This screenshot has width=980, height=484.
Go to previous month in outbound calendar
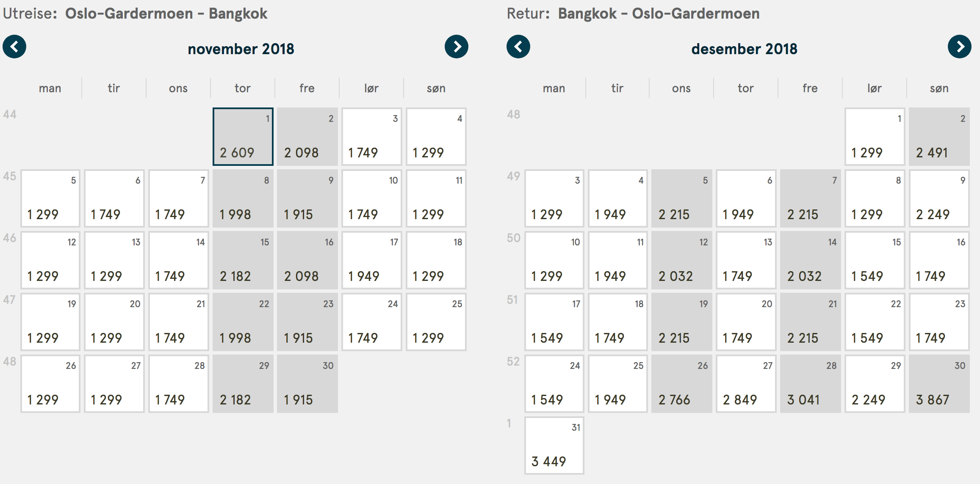click(14, 47)
